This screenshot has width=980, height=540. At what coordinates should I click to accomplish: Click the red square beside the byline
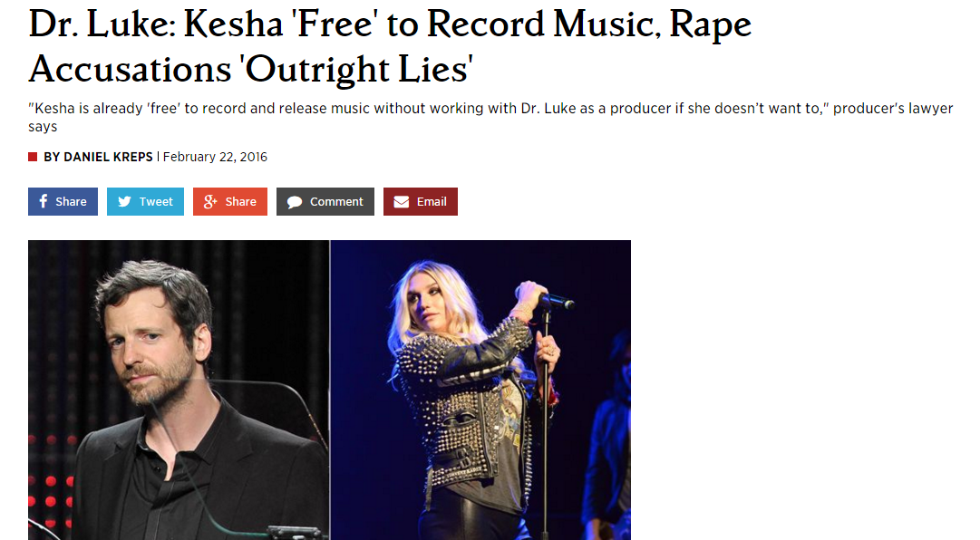click(x=33, y=157)
